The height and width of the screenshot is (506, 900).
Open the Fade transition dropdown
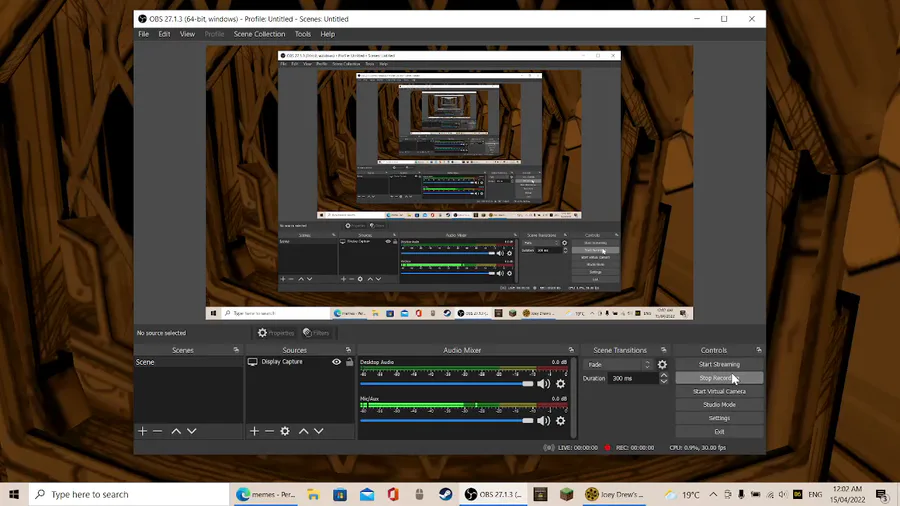[x=618, y=364]
